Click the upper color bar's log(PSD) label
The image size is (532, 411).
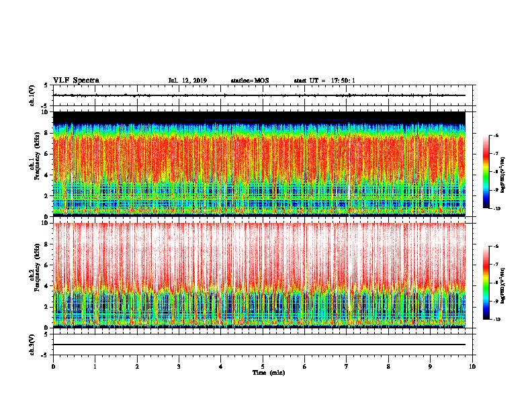pos(503,175)
